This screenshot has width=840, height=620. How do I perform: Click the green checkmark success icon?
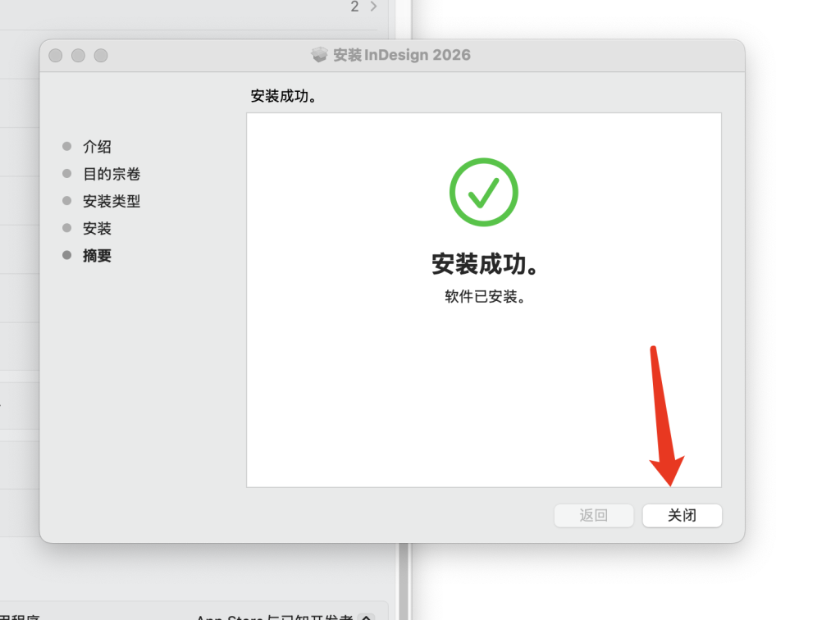484,192
